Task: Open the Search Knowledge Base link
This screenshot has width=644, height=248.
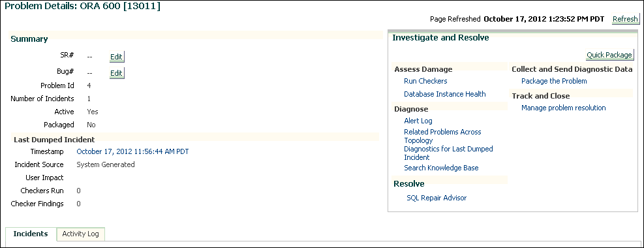Action: pos(441,168)
